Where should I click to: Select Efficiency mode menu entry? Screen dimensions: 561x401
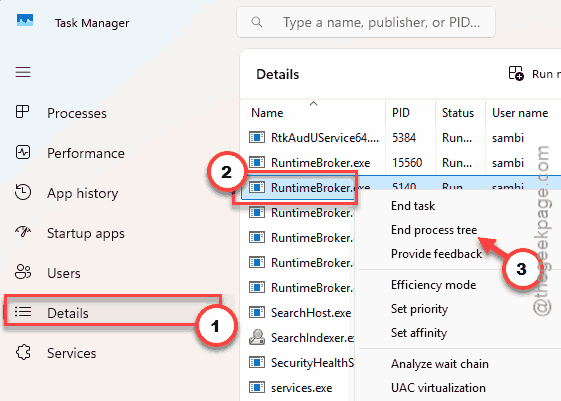click(433, 285)
